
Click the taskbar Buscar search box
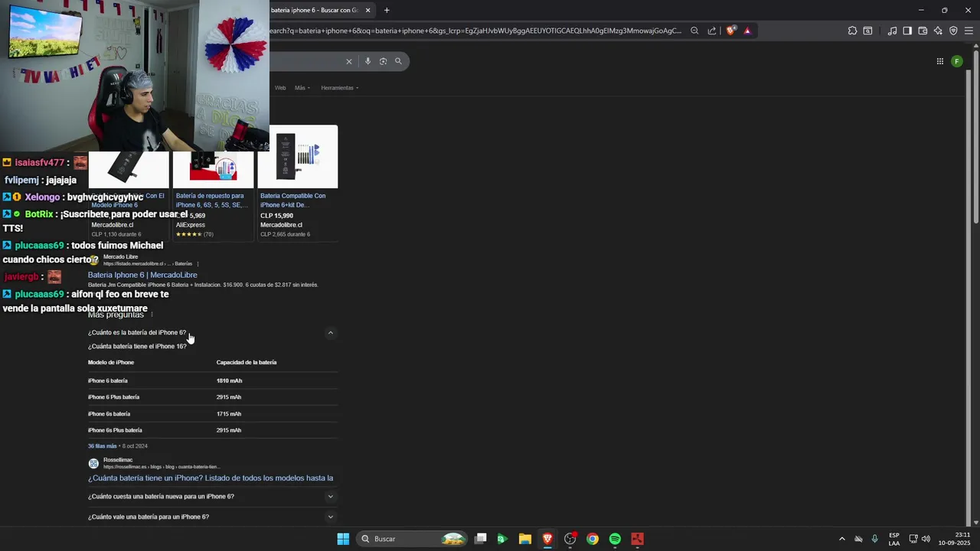tap(413, 539)
